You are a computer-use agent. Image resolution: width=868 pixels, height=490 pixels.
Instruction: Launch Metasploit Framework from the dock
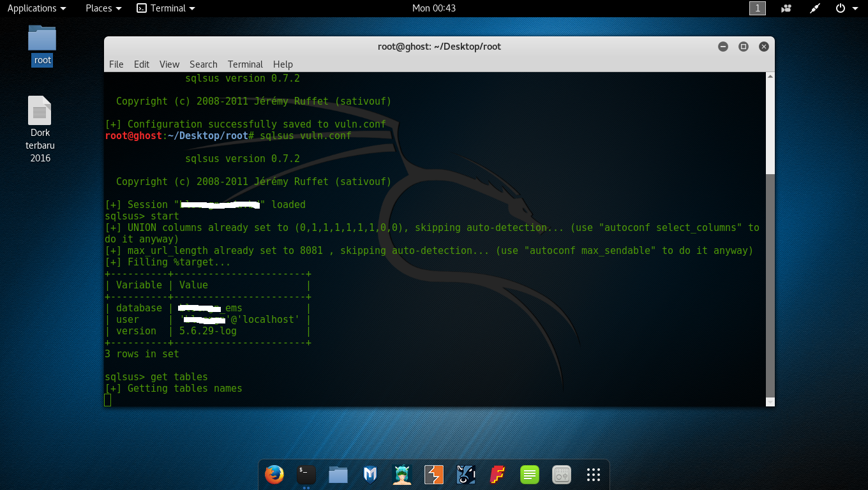[x=370, y=475]
